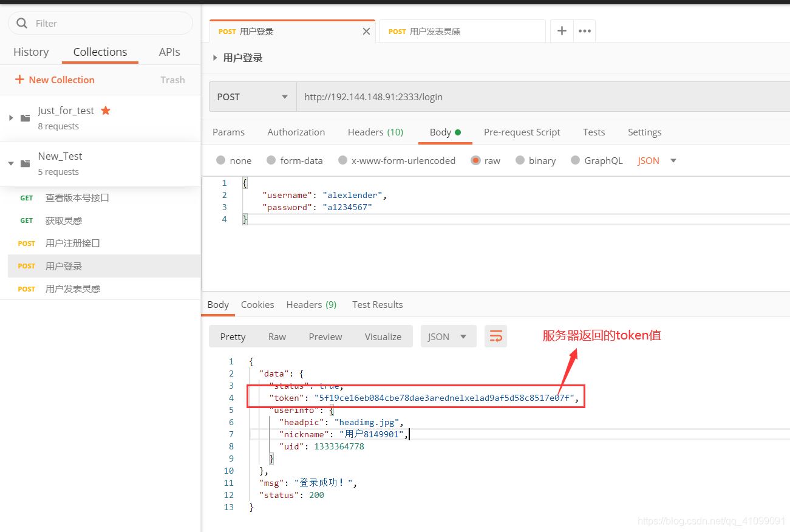Click the uid value 1333364778

339,446
